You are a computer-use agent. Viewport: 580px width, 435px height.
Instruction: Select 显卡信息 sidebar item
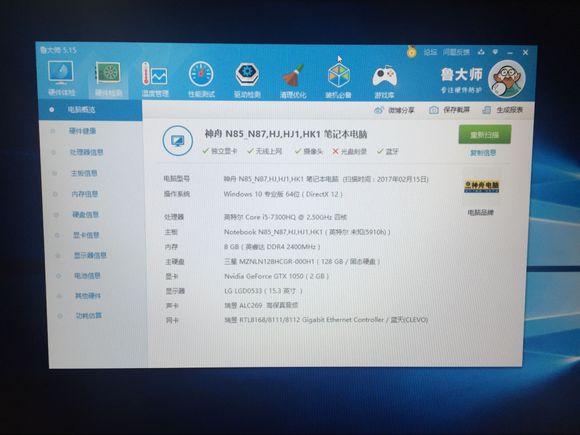click(x=86, y=235)
